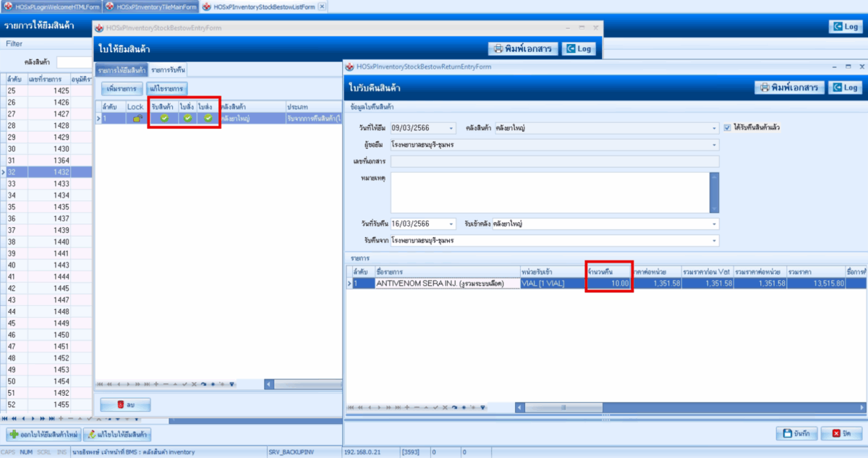Switch to HOSxPInventoryTileMainForm tab
Screen dimensions: 868x458
151,7
